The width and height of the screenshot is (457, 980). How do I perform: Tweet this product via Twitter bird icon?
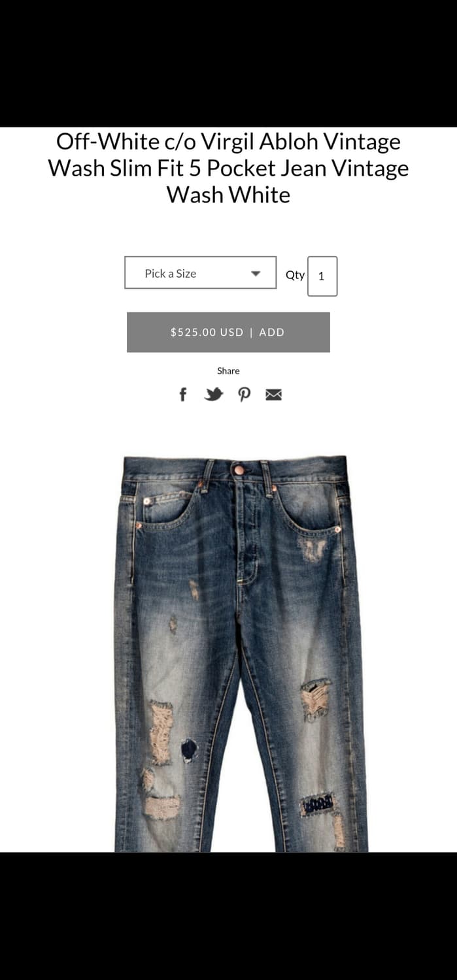tap(214, 395)
